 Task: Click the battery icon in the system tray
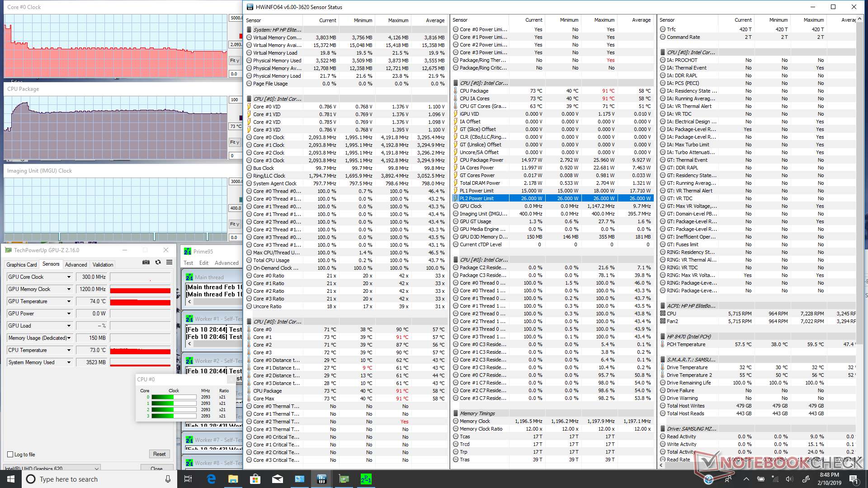(761, 479)
